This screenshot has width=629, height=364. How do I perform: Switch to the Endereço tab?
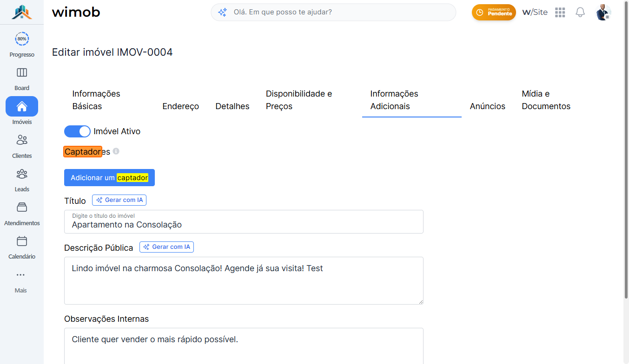181,106
